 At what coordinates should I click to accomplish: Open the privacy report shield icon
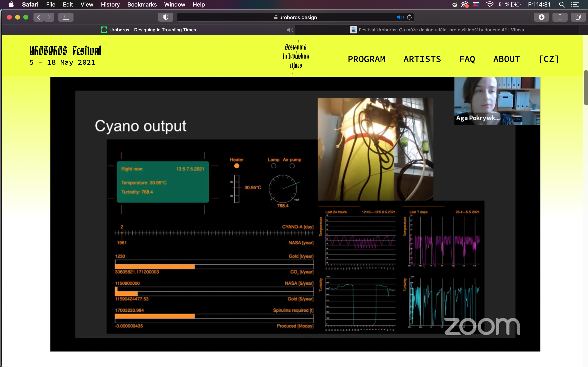(166, 17)
